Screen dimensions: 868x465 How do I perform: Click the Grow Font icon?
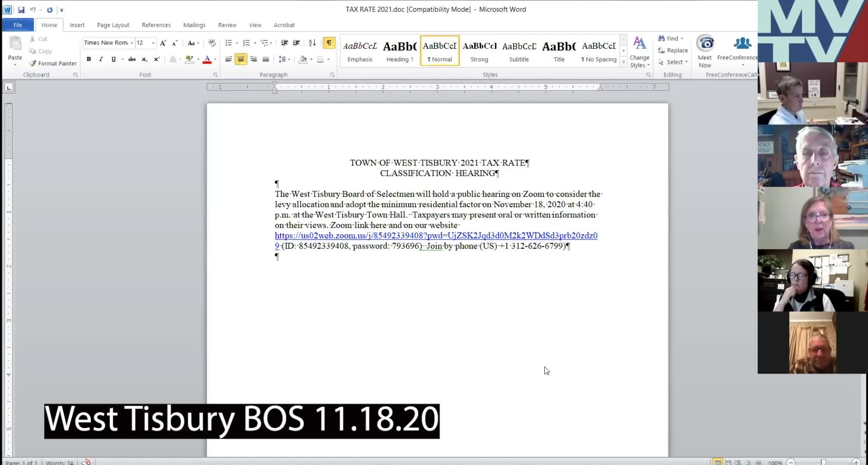[163, 43]
